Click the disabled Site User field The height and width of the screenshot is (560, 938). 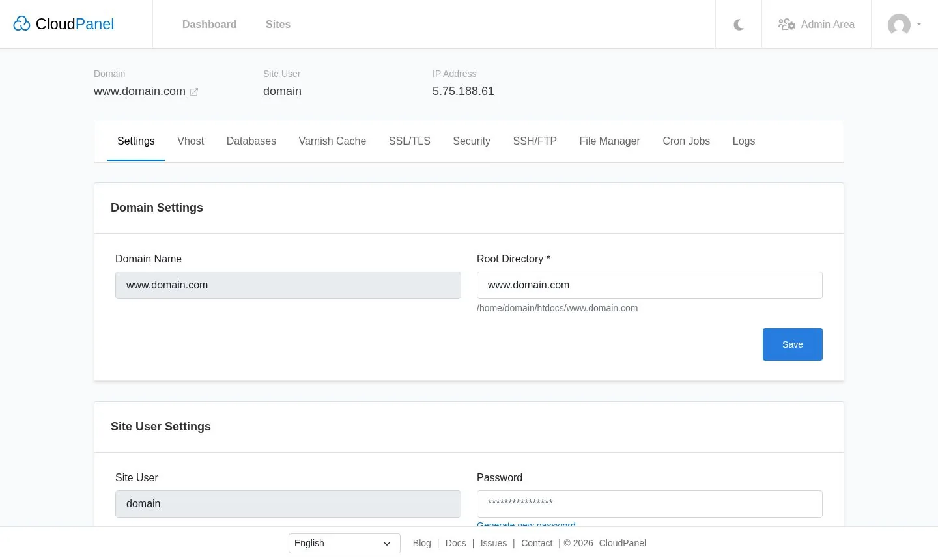click(x=288, y=504)
